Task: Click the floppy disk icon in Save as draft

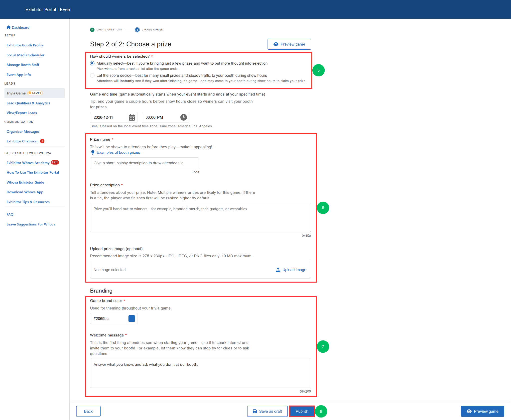Action: [255, 411]
